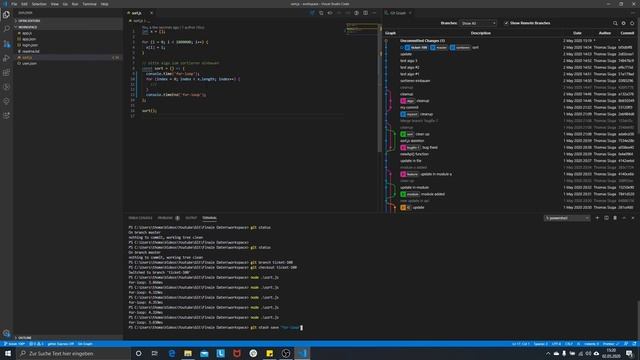The image size is (640, 360).
Task: Open editor More Actions ellipsis
Action: pos(374,13)
